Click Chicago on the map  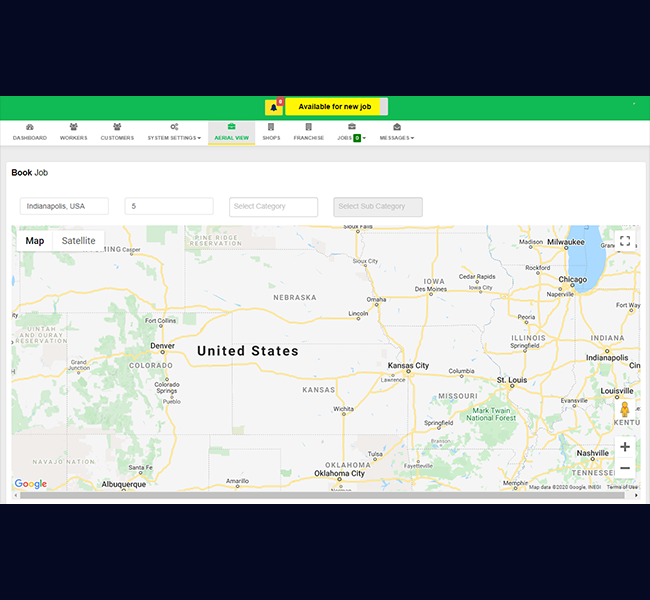point(572,279)
